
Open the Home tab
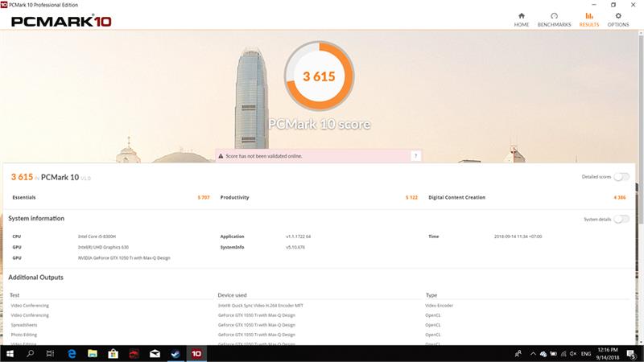click(x=522, y=19)
